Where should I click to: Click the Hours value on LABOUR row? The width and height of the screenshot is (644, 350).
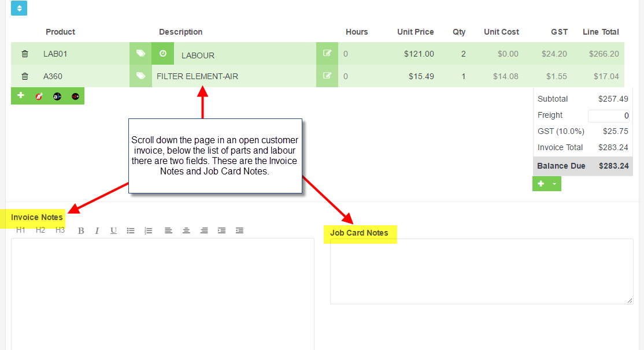point(345,54)
